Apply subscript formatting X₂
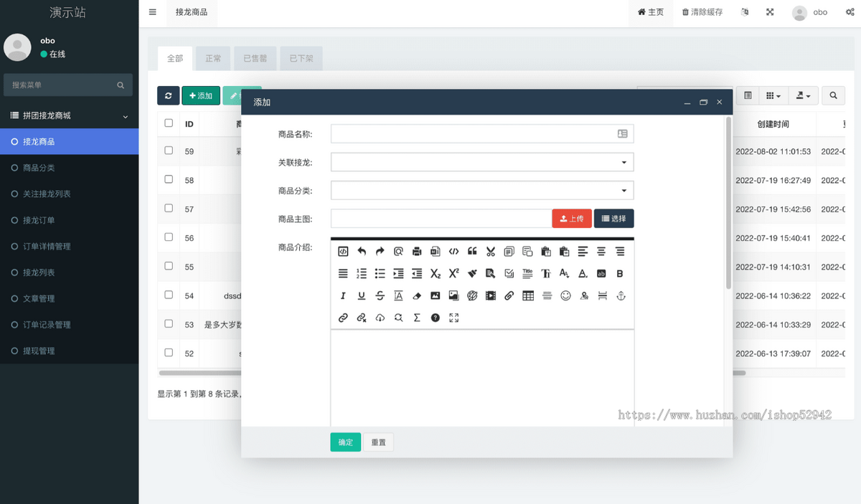Viewport: 861px width, 504px height. tap(436, 274)
